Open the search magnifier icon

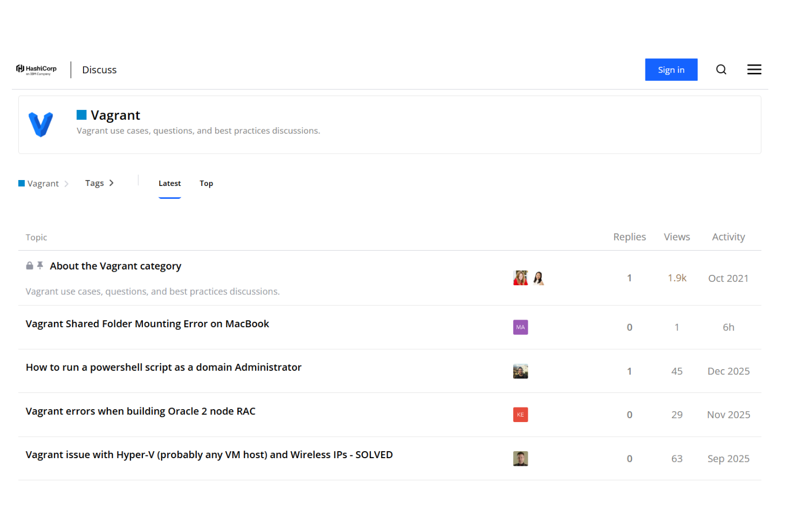tap(721, 70)
